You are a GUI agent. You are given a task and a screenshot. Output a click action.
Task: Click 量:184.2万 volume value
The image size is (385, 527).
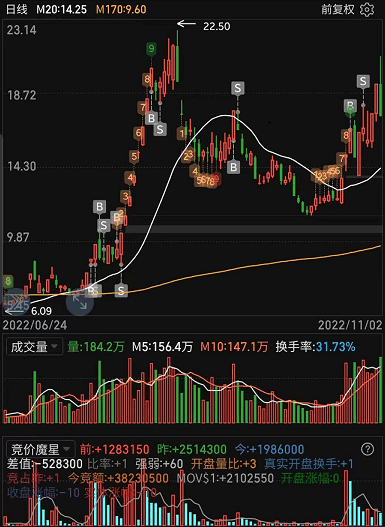[96, 347]
